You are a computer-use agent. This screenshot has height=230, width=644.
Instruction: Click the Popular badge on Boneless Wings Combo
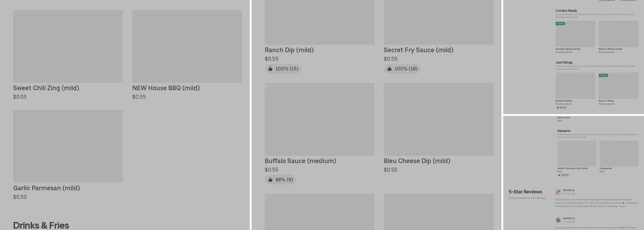560,23
